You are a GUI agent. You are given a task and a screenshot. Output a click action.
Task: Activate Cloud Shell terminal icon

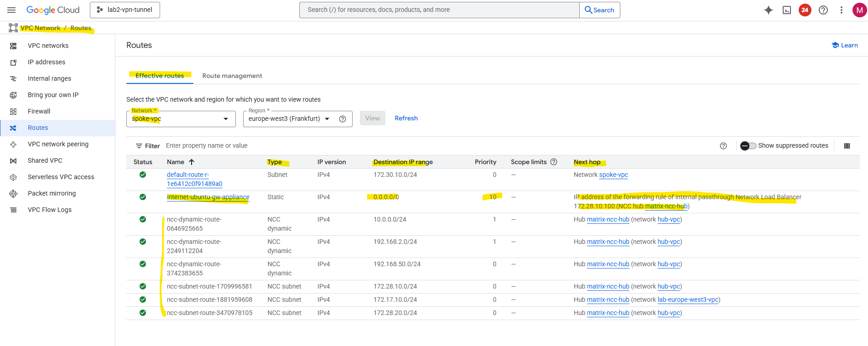coord(787,10)
